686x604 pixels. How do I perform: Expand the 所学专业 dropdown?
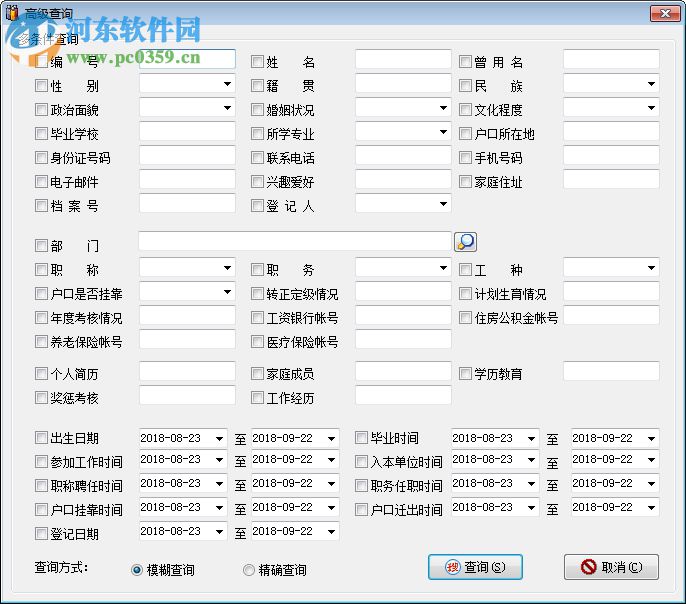(x=443, y=132)
